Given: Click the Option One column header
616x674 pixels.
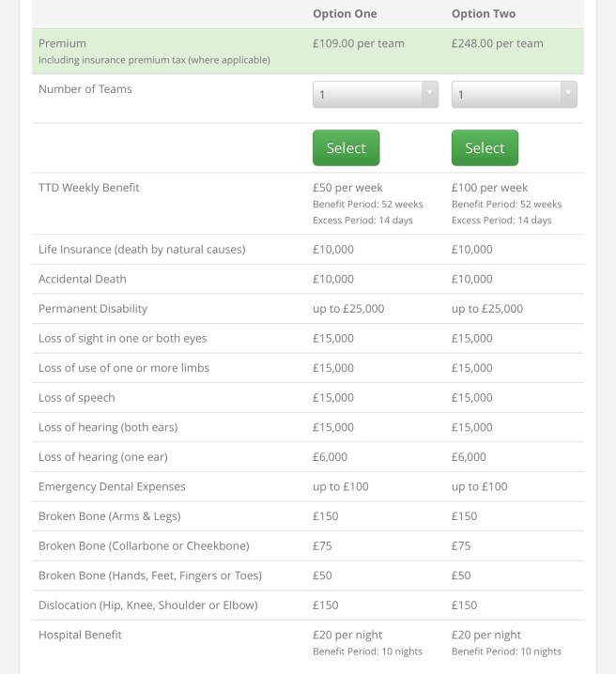Looking at the screenshot, I should click(x=344, y=14).
